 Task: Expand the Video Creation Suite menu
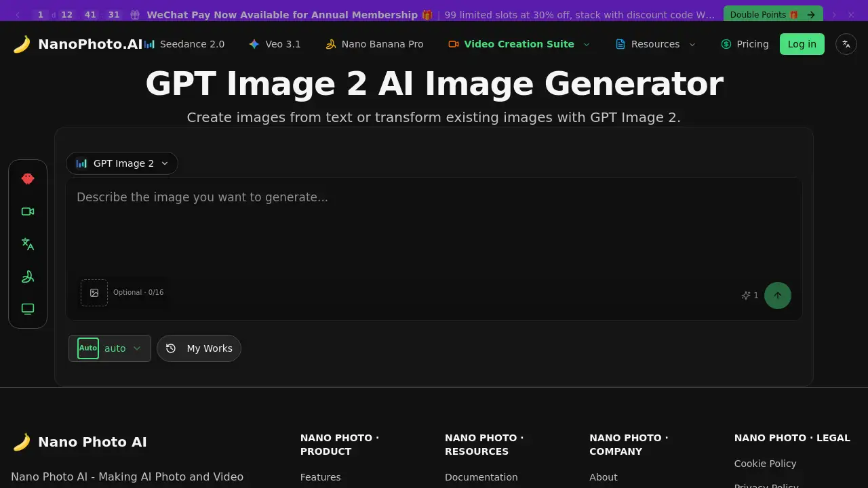(x=519, y=44)
